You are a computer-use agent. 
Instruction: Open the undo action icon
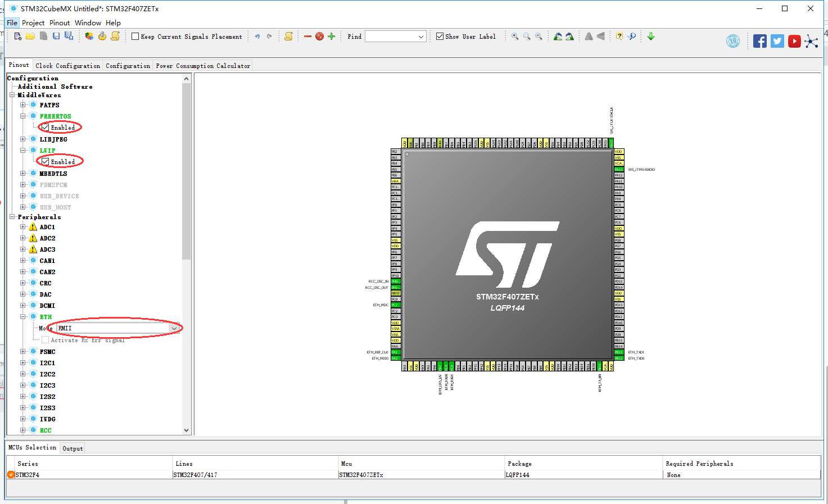click(x=256, y=36)
